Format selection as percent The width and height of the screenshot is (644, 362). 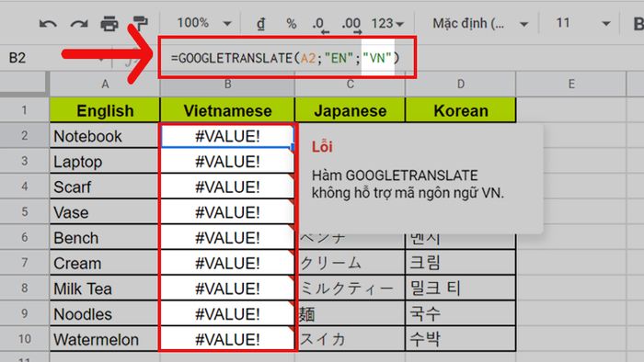292,24
